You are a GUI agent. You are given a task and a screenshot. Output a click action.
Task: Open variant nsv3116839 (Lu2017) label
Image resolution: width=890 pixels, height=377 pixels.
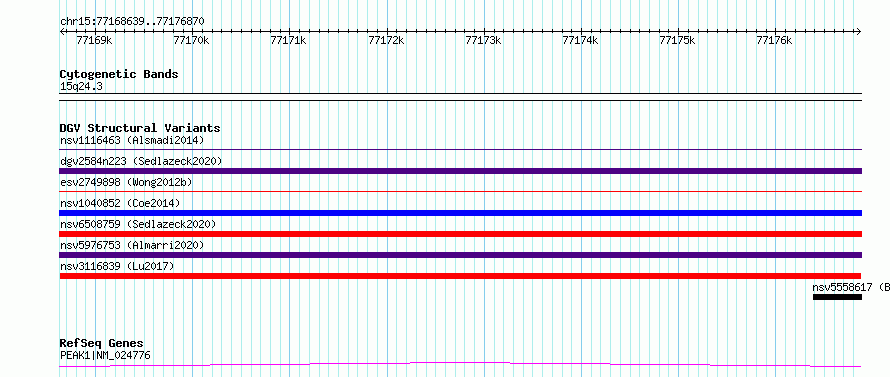(117, 266)
